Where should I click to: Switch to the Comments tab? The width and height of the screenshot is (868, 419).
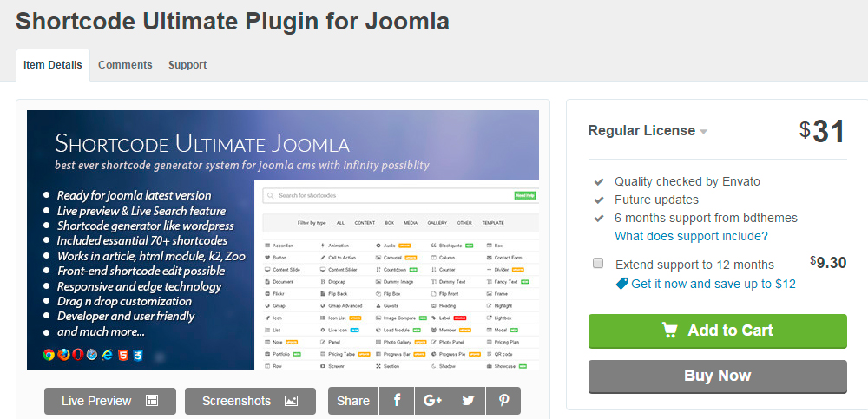(x=125, y=65)
